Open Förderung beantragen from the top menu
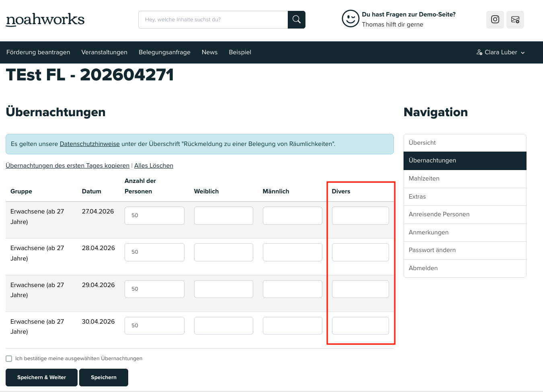Viewport: 543px width, 392px height. (x=38, y=52)
